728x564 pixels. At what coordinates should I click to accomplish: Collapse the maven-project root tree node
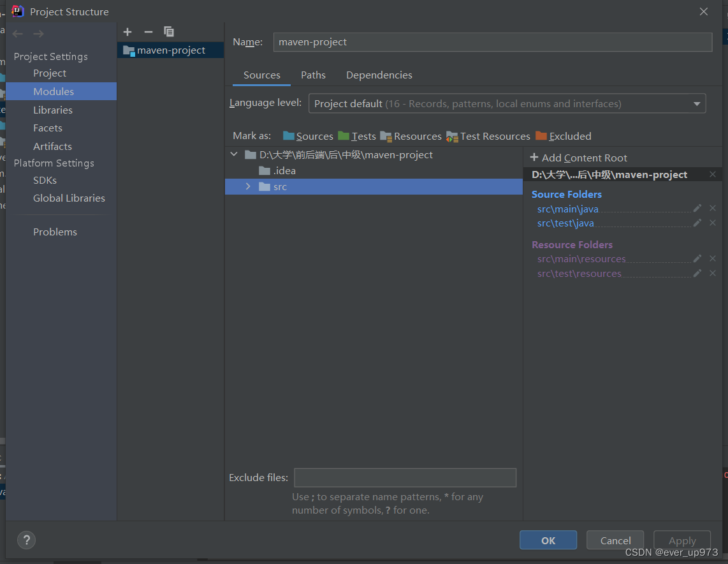click(x=234, y=154)
